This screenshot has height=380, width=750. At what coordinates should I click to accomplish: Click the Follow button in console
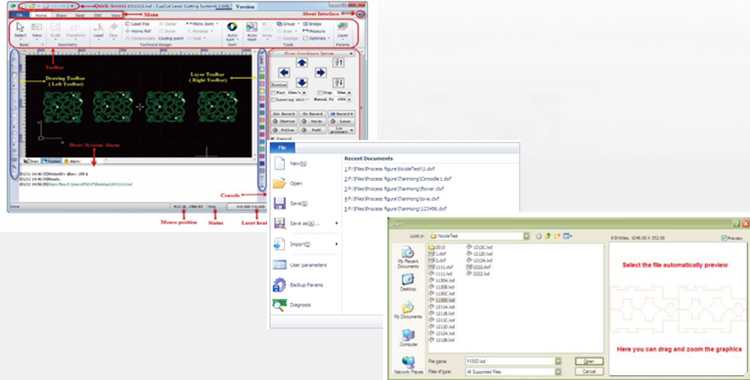(x=284, y=130)
